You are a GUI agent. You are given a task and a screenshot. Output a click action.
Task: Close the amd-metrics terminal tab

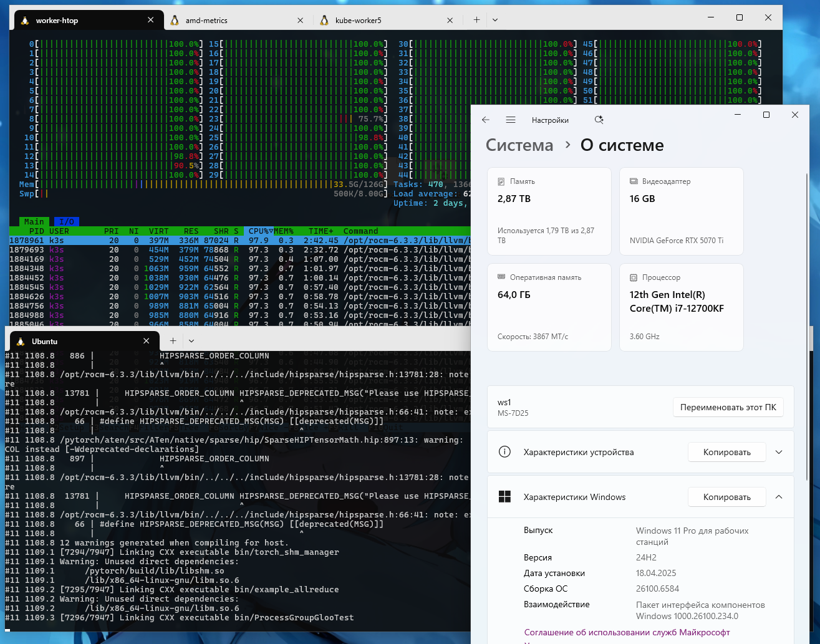pyautogui.click(x=300, y=21)
